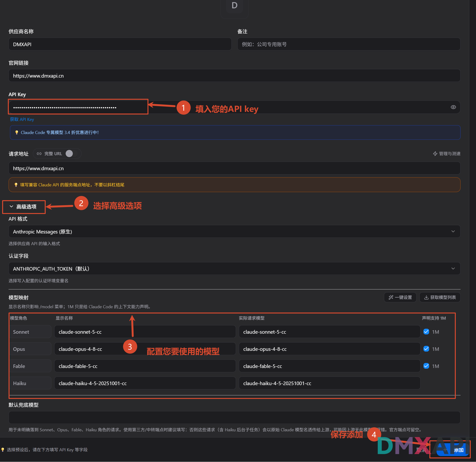Uncheck the 1M checkbox for Sonnet
Viewport: 476px width, 462px height.
pos(426,332)
